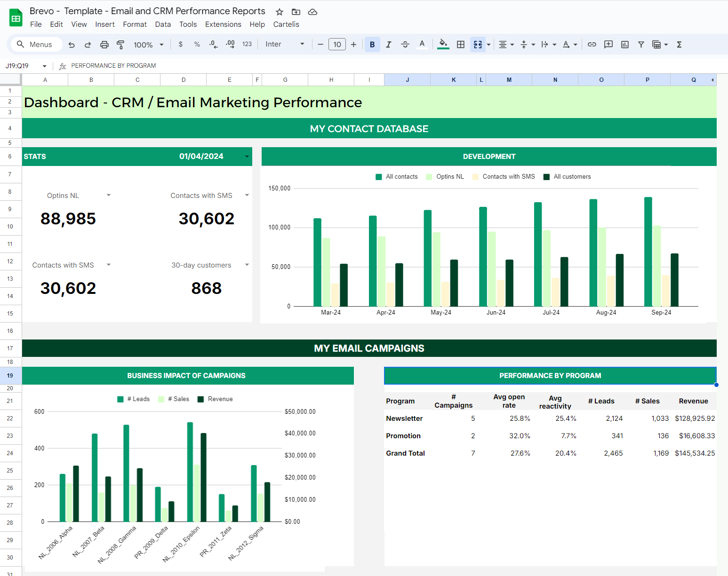This screenshot has height=576, width=728.
Task: Open the text color picker
Action: click(422, 45)
